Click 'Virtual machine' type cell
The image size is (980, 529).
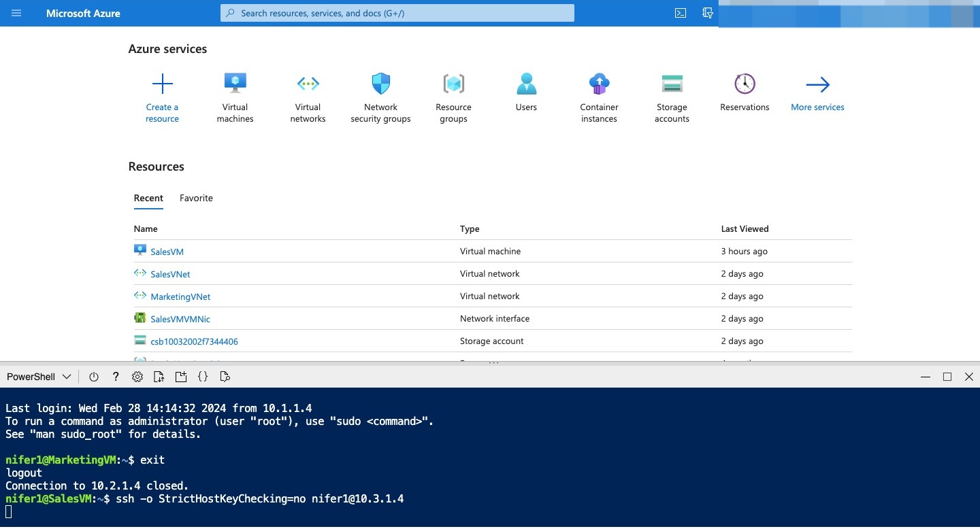(490, 251)
